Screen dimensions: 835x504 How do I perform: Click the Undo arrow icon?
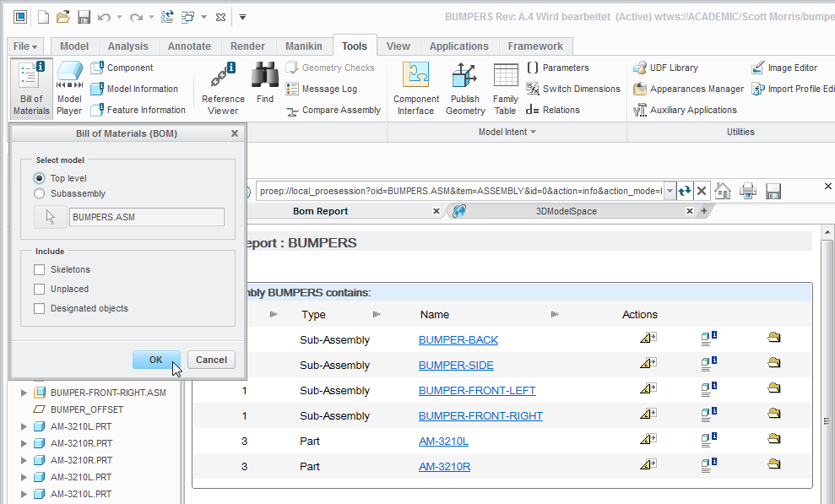pos(105,17)
